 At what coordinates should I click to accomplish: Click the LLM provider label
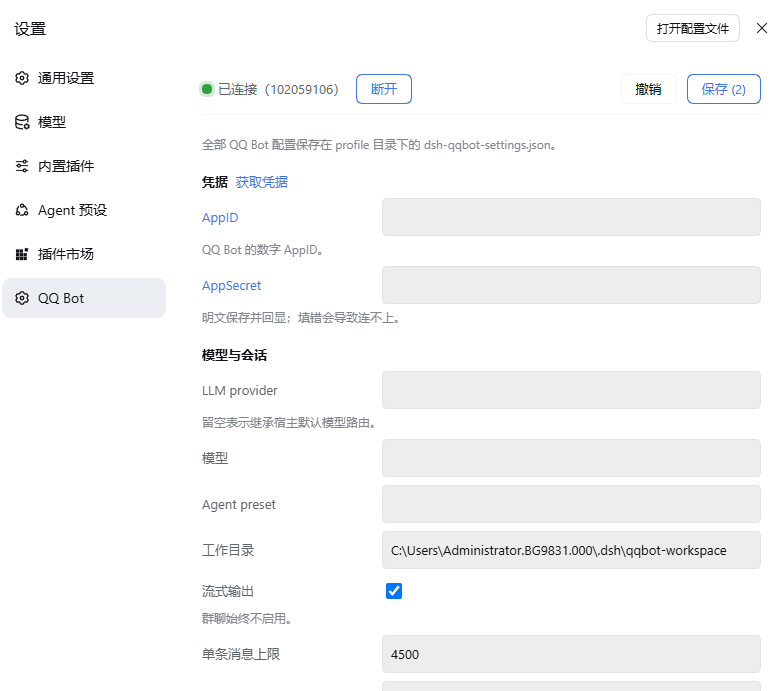(240, 390)
